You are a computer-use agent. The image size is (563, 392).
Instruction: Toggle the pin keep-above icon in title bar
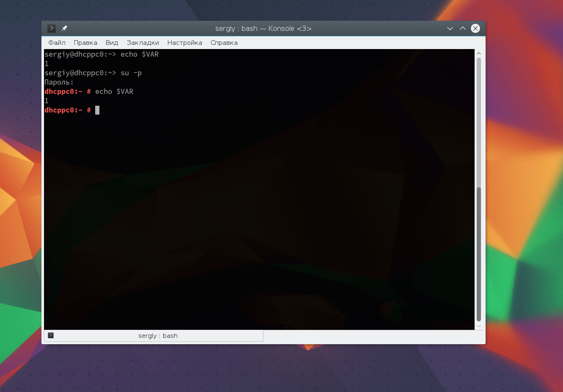64,28
